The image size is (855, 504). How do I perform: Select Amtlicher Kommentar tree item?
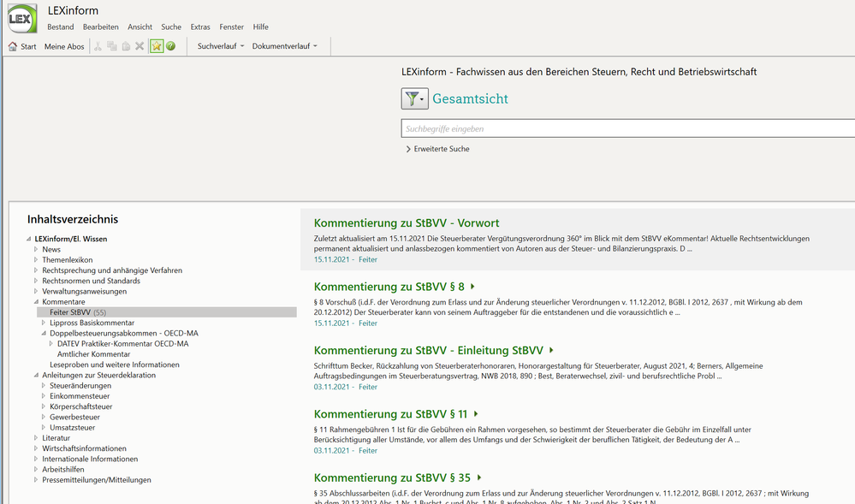coord(94,354)
